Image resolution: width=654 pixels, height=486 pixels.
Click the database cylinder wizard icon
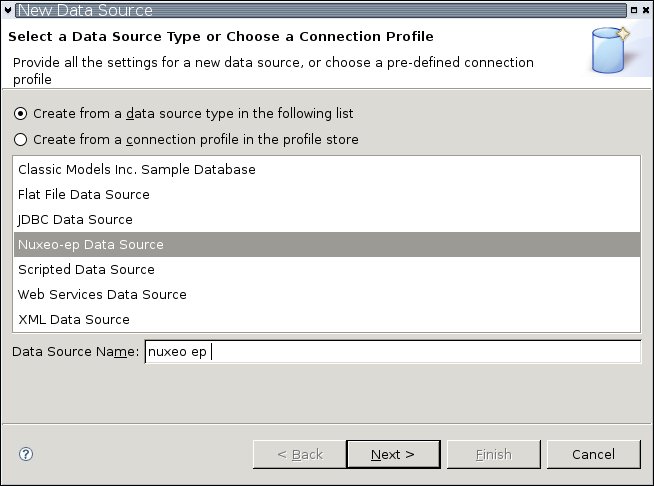tap(610, 51)
